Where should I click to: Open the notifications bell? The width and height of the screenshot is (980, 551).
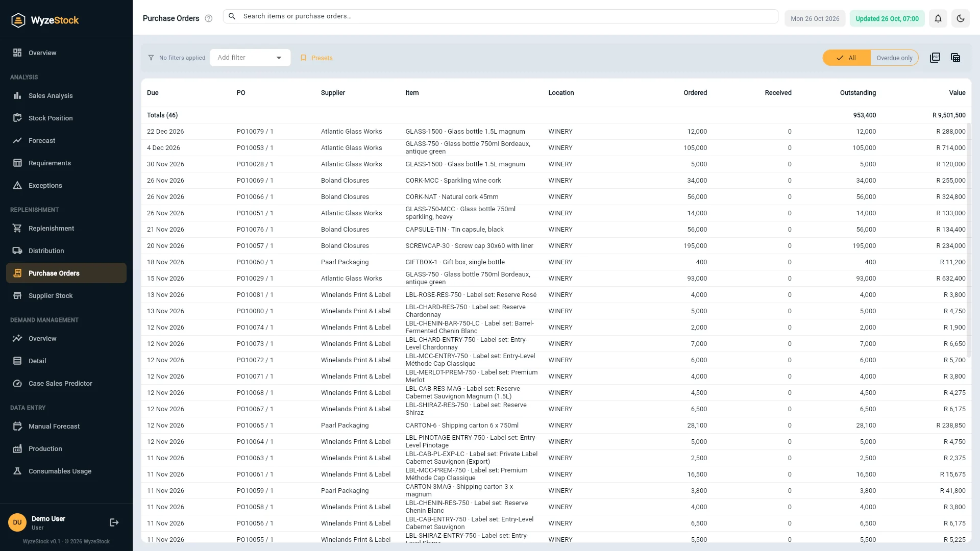tap(938, 18)
